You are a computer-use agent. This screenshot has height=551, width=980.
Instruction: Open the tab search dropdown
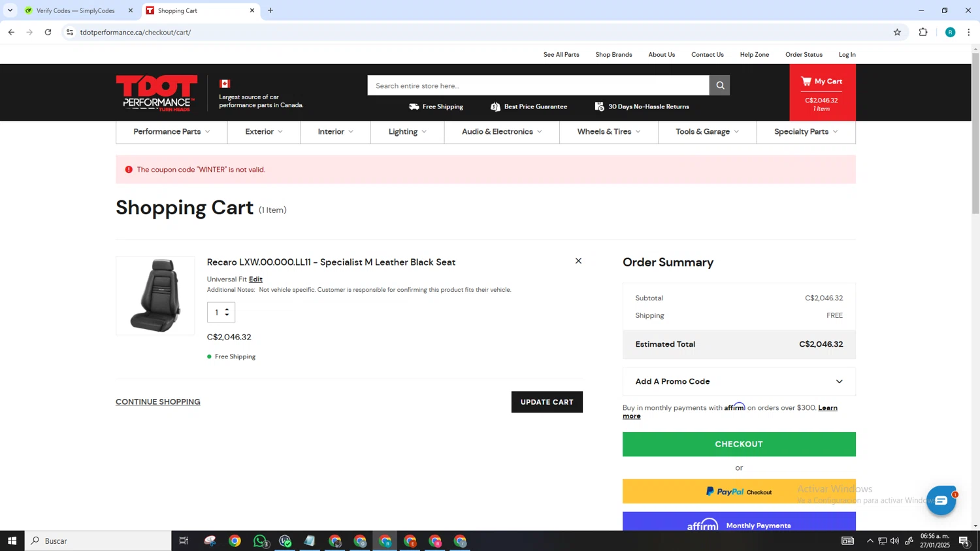tap(10, 10)
